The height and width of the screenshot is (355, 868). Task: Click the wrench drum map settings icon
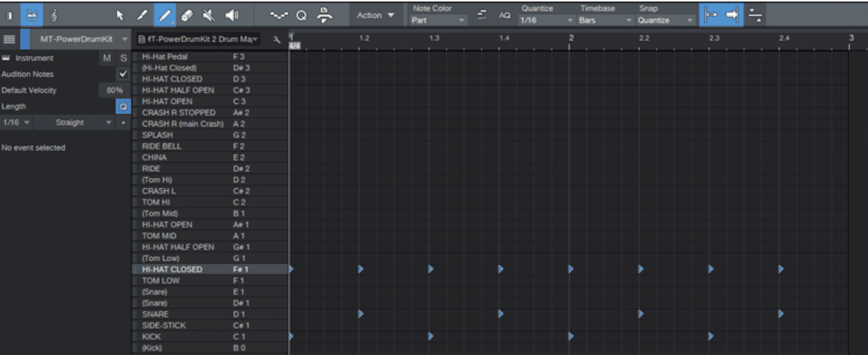[277, 39]
